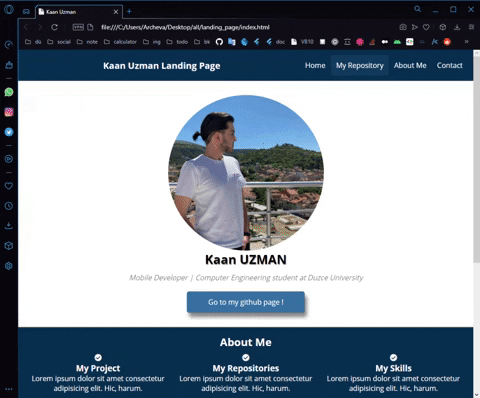Viewport: 480px width, 398px height.
Task: Open the Workspaces icon in sidebar
Action: (9, 65)
